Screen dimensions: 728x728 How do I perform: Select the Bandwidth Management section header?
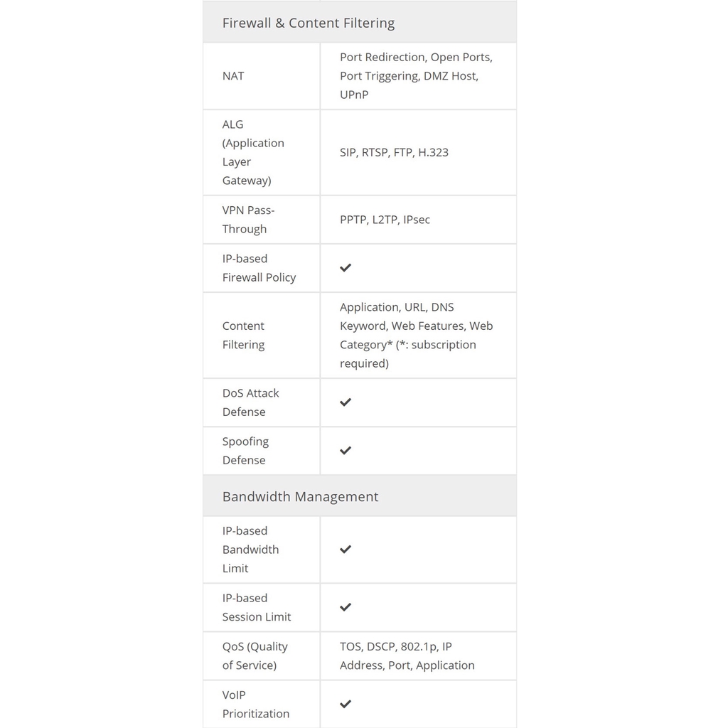click(300, 496)
